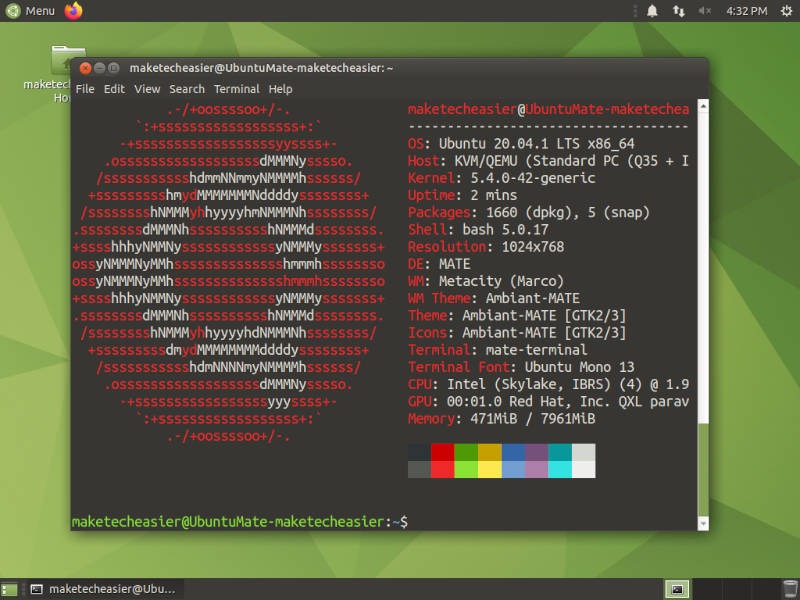800x600 pixels.
Task: Open the Edit menu
Action: coord(114,89)
